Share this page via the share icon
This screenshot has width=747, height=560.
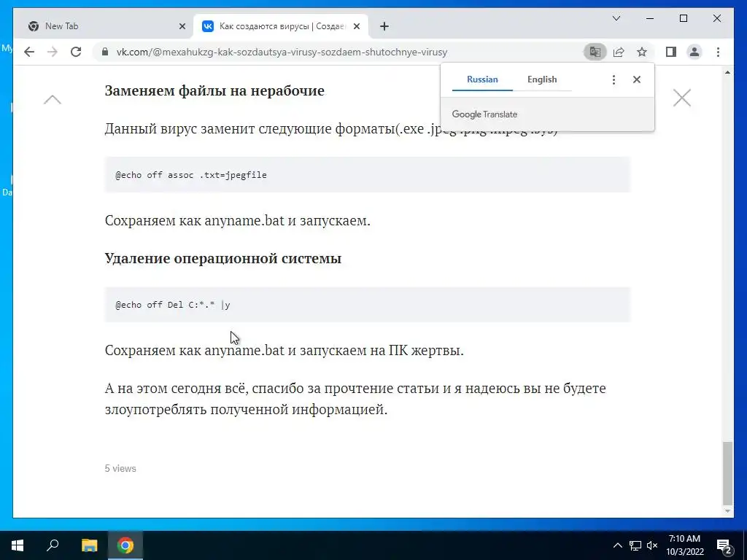[619, 52]
